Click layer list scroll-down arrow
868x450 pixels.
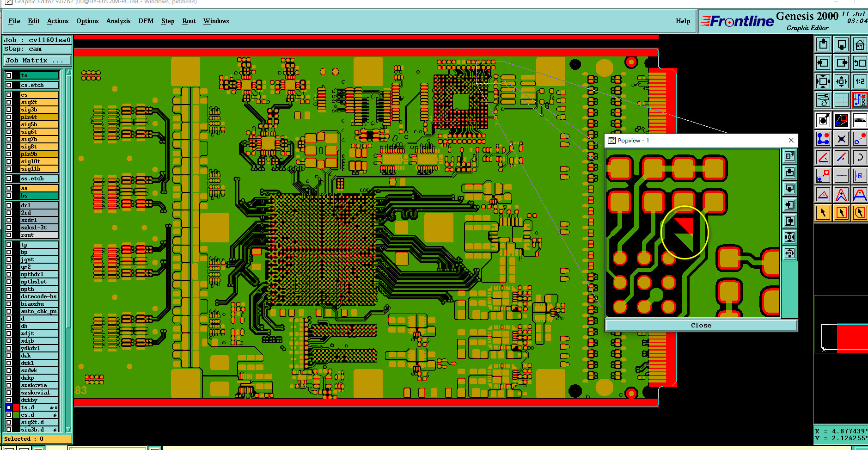(x=69, y=429)
